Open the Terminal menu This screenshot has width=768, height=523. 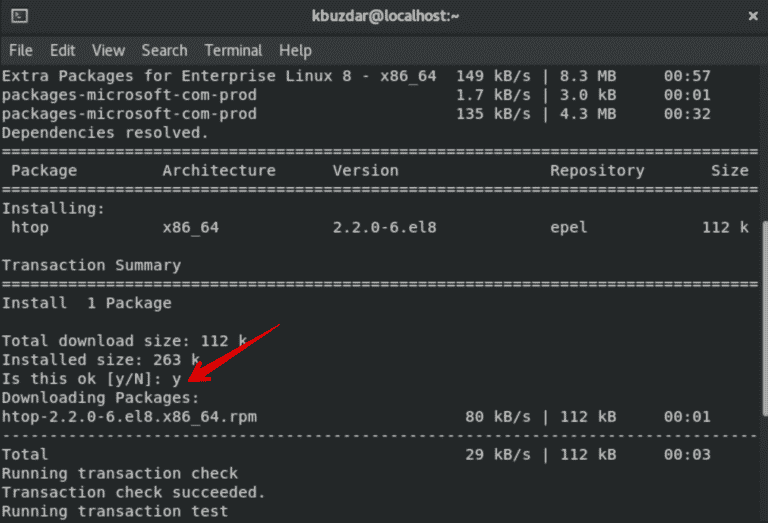point(233,50)
